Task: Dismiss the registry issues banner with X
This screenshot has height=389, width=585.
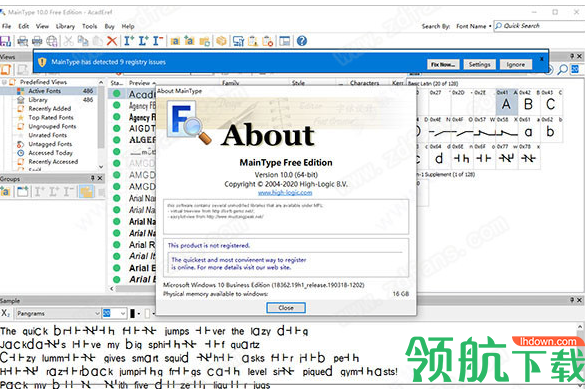Action: (542, 59)
